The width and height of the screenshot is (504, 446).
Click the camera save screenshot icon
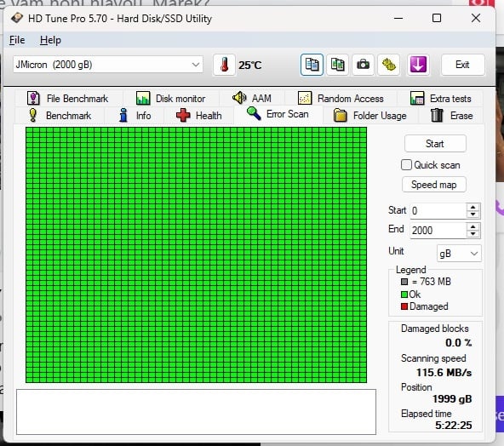[364, 65]
